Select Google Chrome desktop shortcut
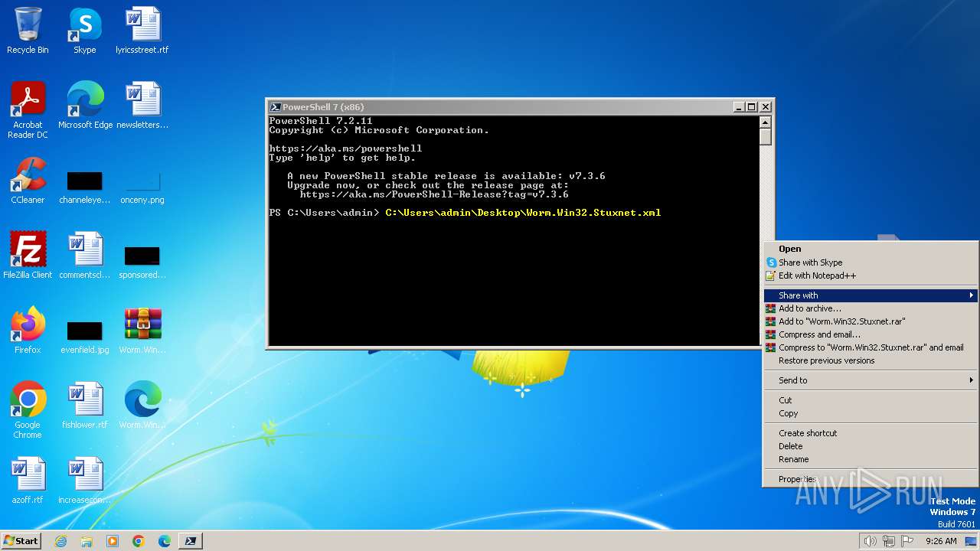Image resolution: width=980 pixels, height=551 pixels. click(x=28, y=410)
